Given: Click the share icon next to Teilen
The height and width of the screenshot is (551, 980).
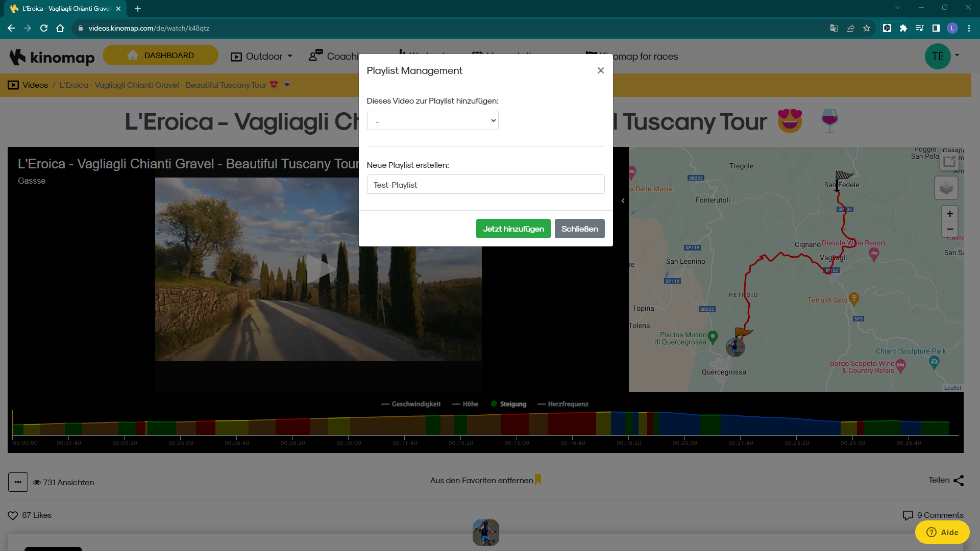Looking at the screenshot, I should pos(959,481).
